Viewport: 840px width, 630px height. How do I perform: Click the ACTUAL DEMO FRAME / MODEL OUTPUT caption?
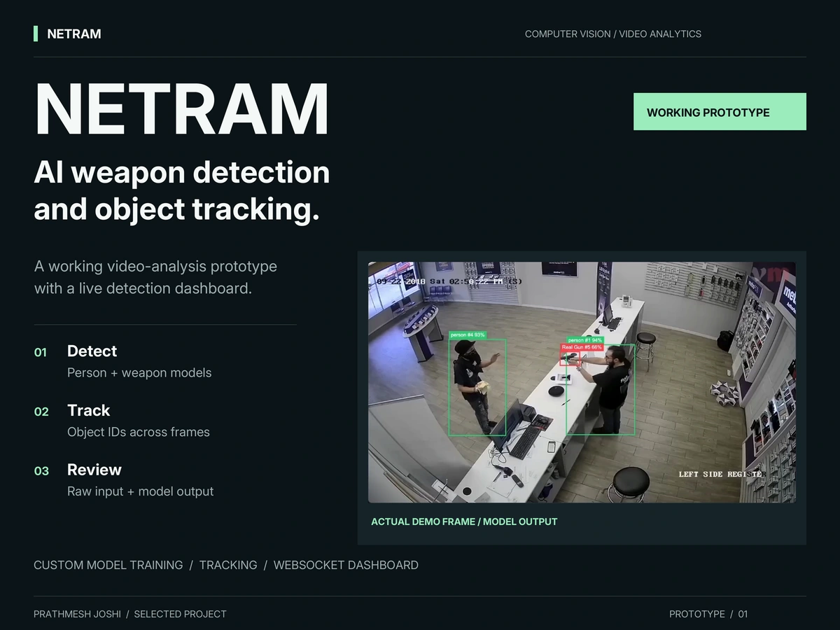(464, 521)
